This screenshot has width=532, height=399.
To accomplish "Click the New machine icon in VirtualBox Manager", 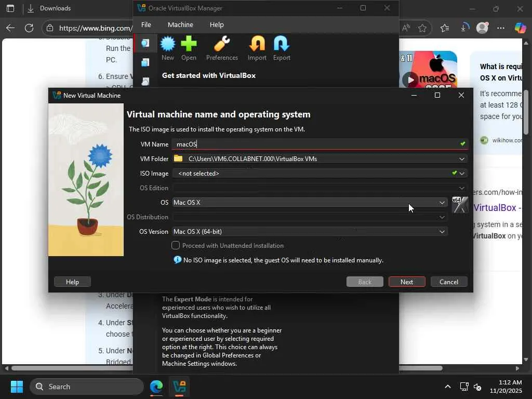I will tap(168, 48).
